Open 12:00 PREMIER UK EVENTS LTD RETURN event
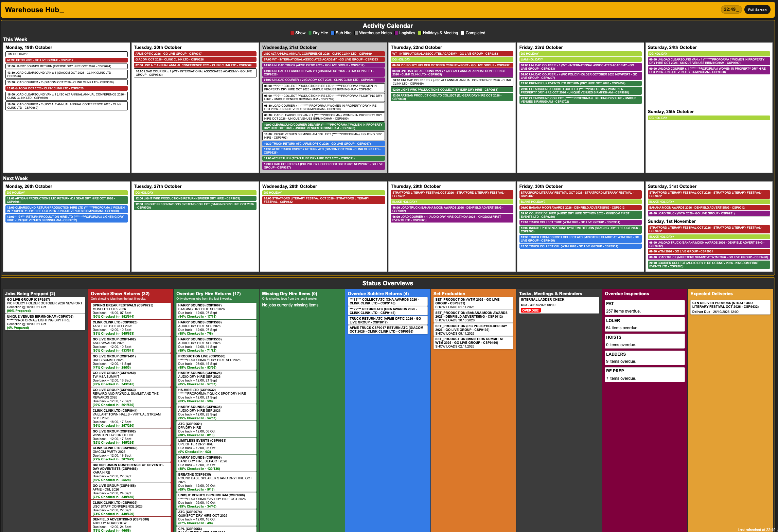The width and height of the screenshot is (778, 532). point(580,83)
